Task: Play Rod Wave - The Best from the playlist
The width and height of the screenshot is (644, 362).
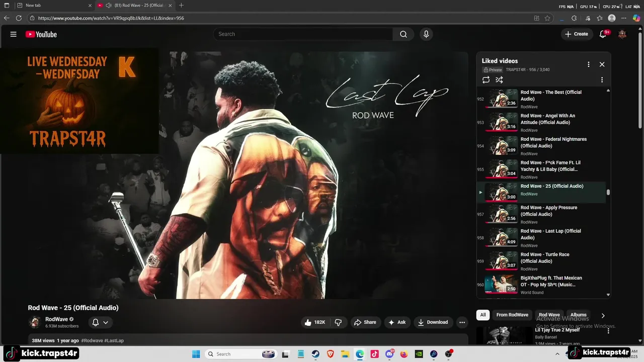Action: pyautogui.click(x=541, y=99)
